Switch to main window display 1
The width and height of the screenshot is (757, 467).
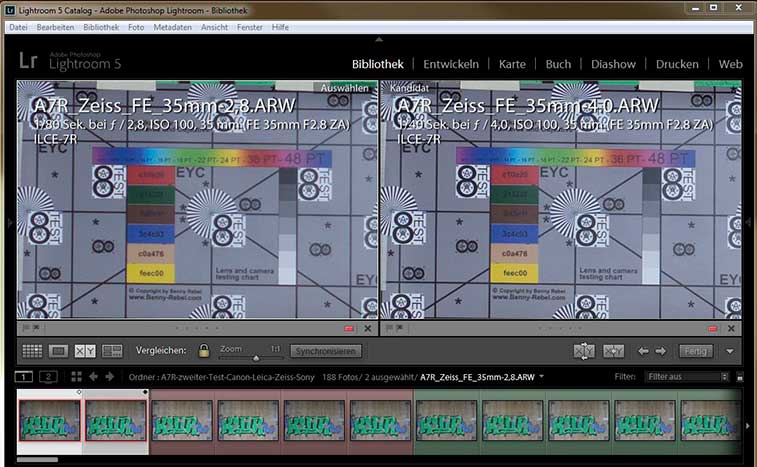point(25,376)
